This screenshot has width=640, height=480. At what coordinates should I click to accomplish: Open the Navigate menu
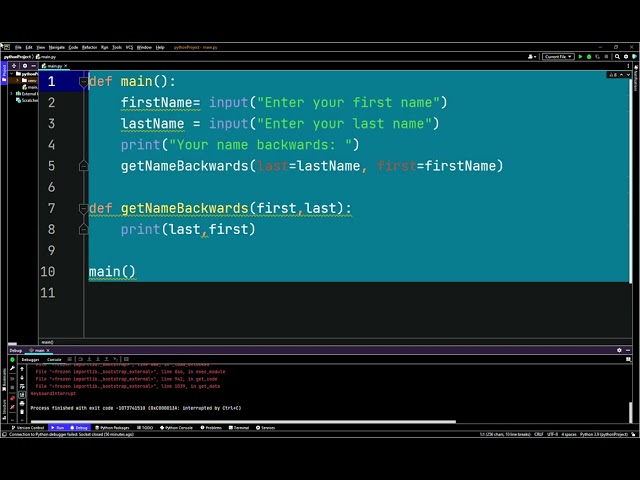coord(57,47)
